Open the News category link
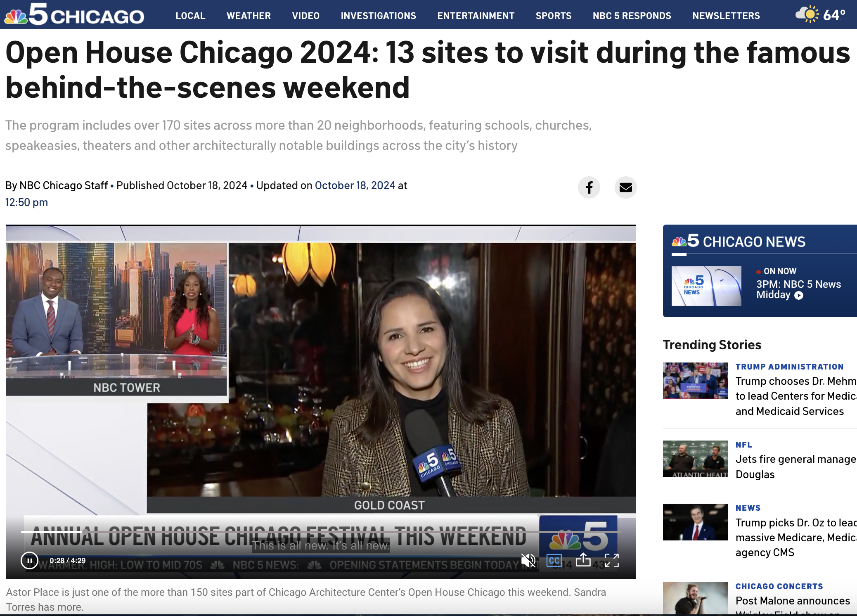Screen dimensions: 857x616 tap(748, 508)
